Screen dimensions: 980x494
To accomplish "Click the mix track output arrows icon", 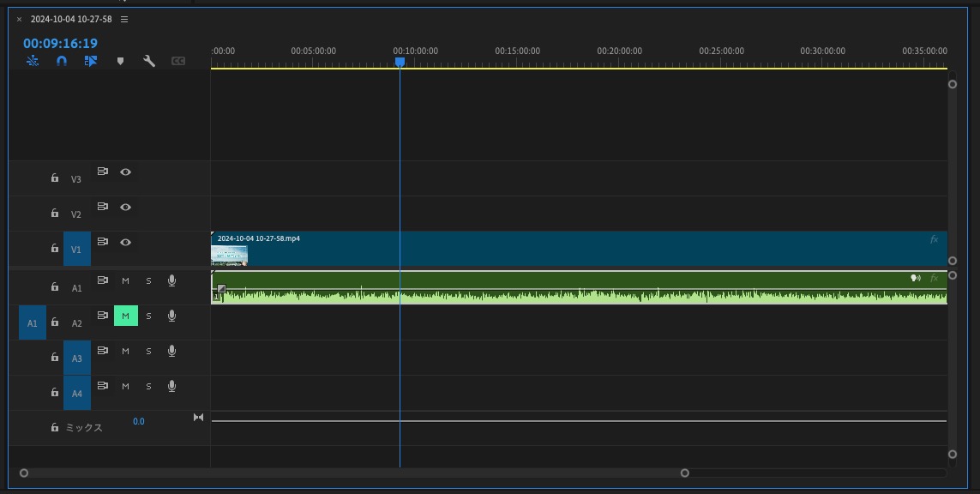I will pos(198,417).
